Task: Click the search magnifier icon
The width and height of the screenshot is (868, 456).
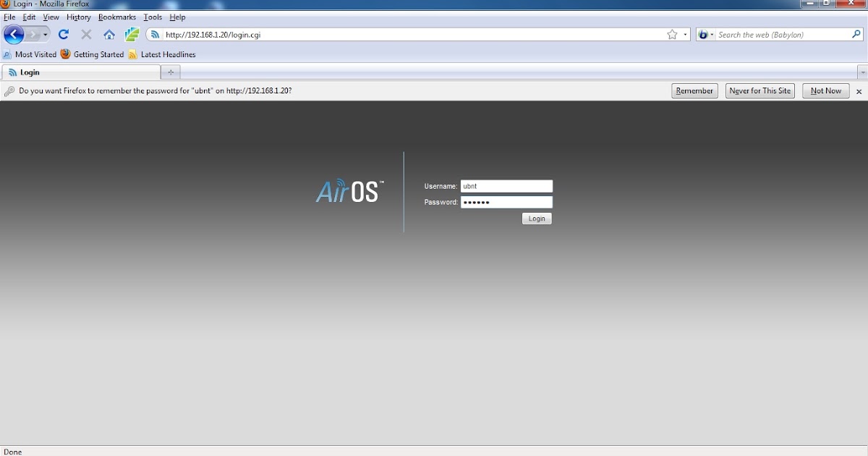Action: [857, 34]
